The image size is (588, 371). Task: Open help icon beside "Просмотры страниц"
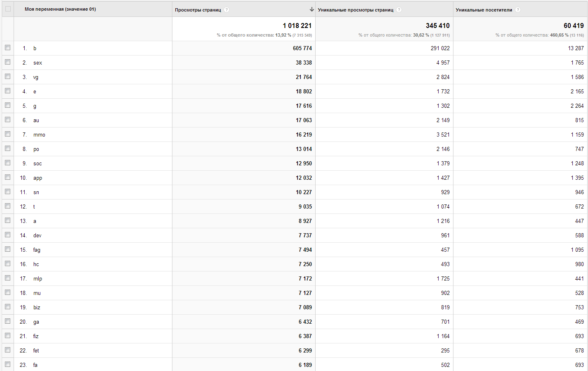click(x=227, y=10)
